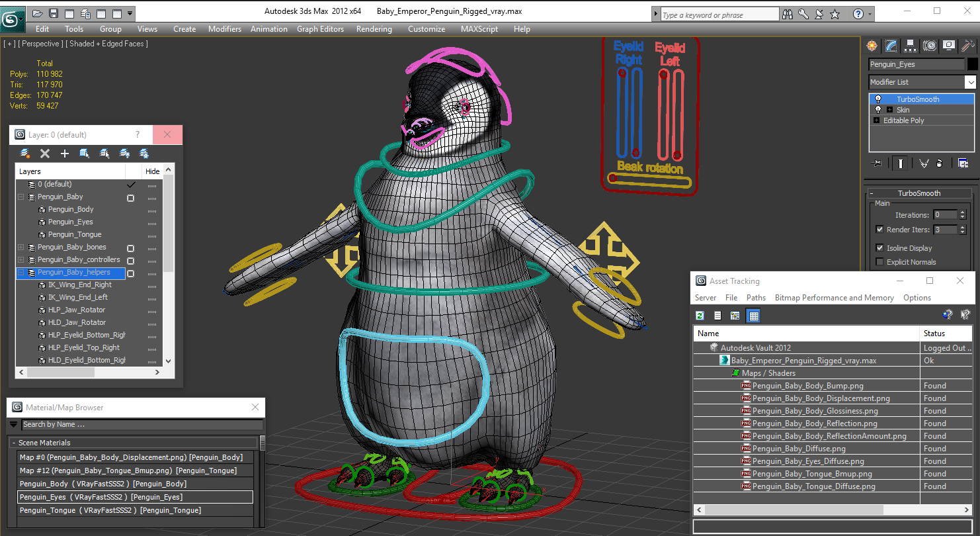Click the key icon in the InfoCenter toolbar
This screenshot has width=980, height=536.
[803, 14]
